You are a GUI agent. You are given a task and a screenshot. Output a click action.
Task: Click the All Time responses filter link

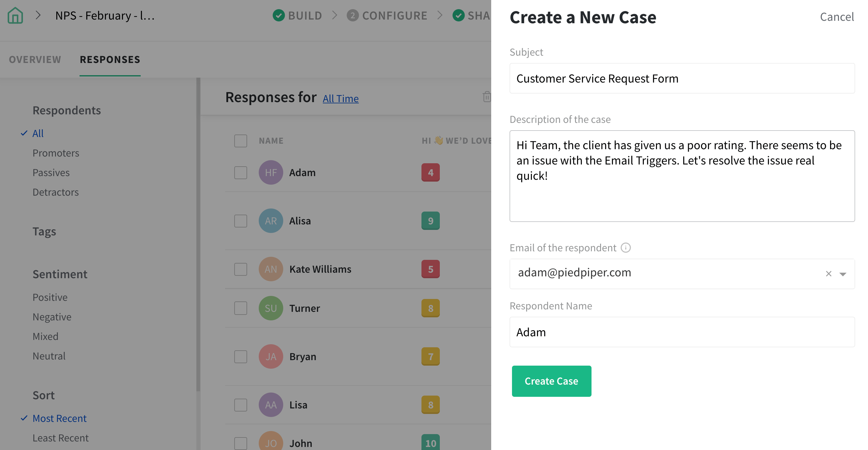pos(341,98)
